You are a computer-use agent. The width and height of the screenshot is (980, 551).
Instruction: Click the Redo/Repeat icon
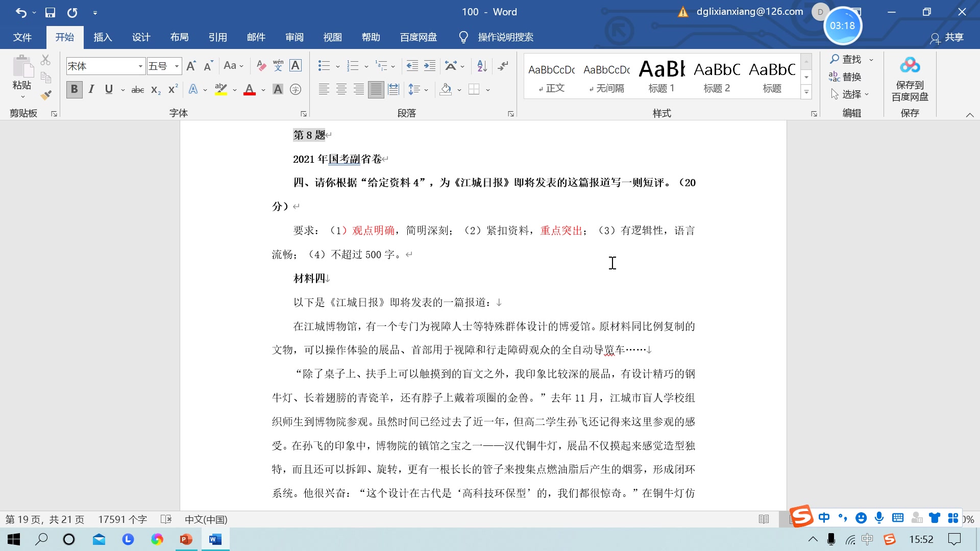tap(72, 12)
